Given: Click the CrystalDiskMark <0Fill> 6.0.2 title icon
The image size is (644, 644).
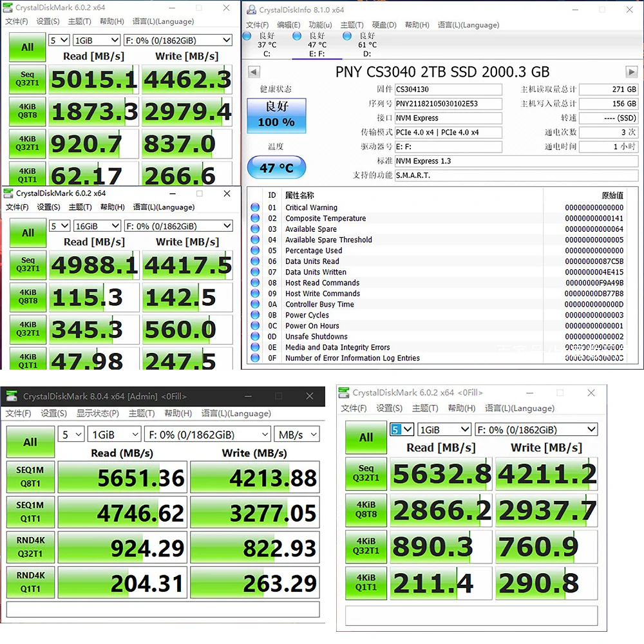Looking at the screenshot, I should pyautogui.click(x=344, y=393).
